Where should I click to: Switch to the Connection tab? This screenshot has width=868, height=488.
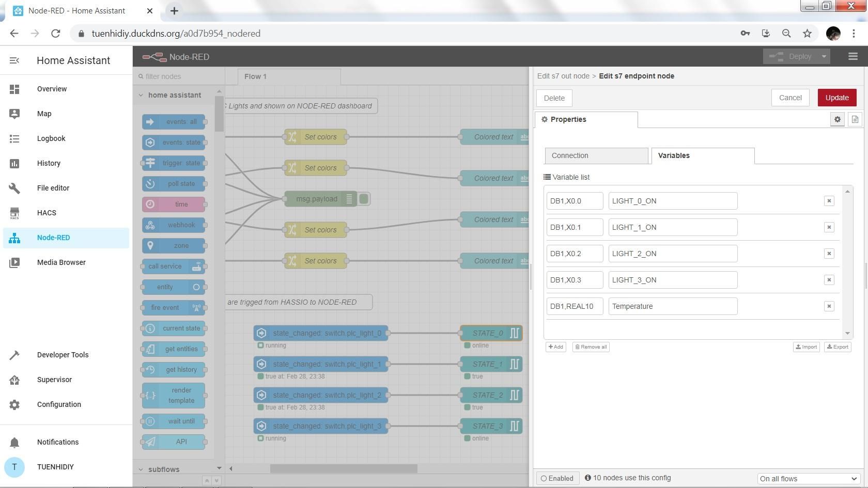coord(570,155)
